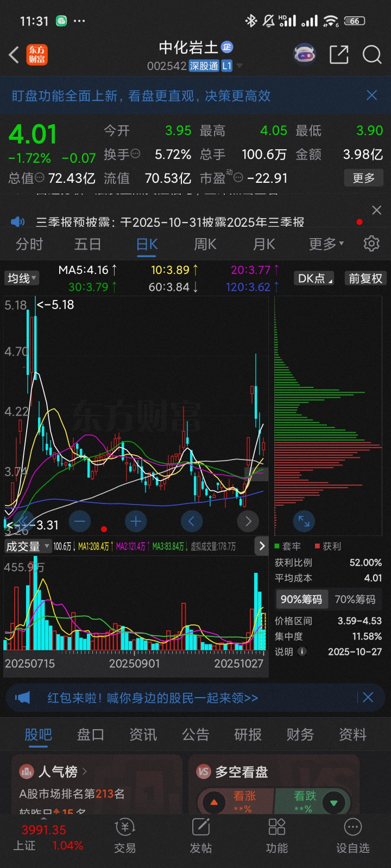Viewport: 391px width, 868px height.
Task: Tap 更多 quote details button
Action: click(x=364, y=178)
